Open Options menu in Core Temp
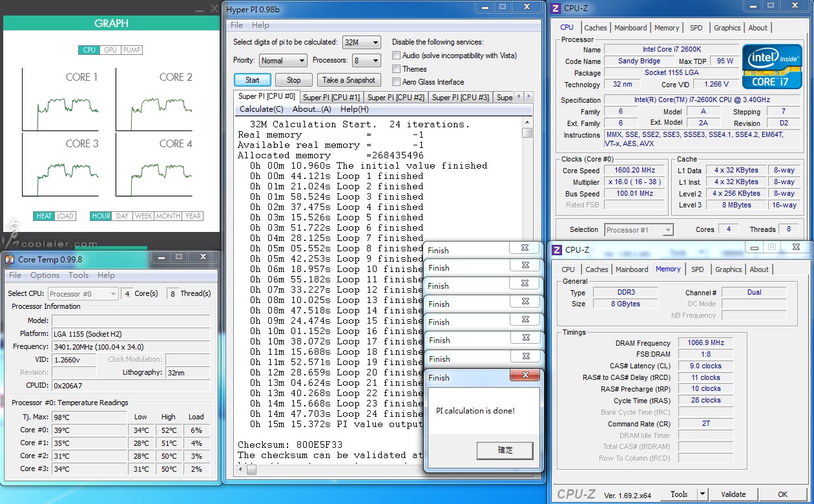 [45, 275]
